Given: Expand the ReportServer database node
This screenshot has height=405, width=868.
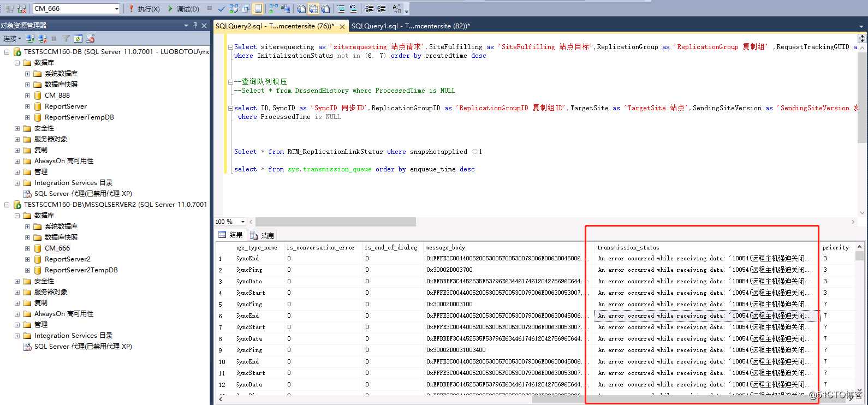Looking at the screenshot, I should click(27, 106).
